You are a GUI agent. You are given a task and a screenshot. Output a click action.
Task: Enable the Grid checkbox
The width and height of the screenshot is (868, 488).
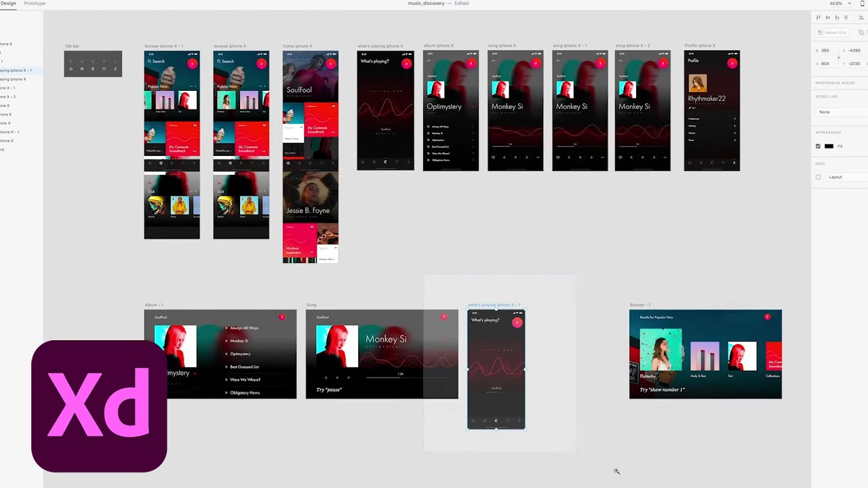click(818, 177)
